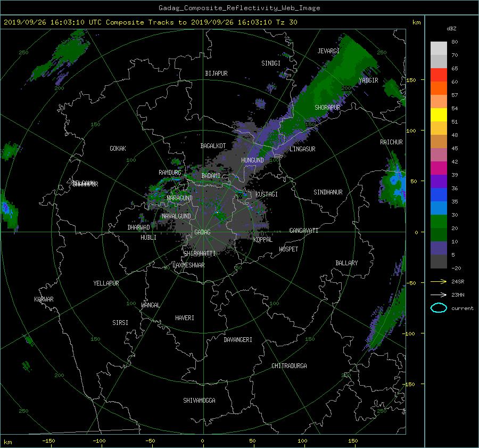Pick the light gray 70-80 dBZ swatch
Viewport: 479px width, 448px height.
pos(439,48)
